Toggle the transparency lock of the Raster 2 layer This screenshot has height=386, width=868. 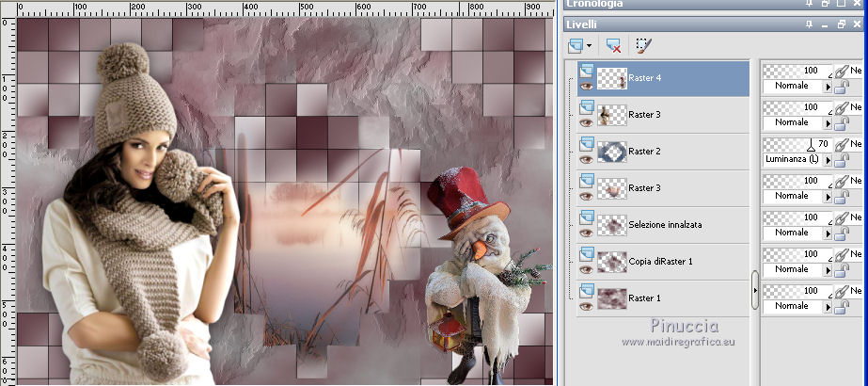coord(842,160)
